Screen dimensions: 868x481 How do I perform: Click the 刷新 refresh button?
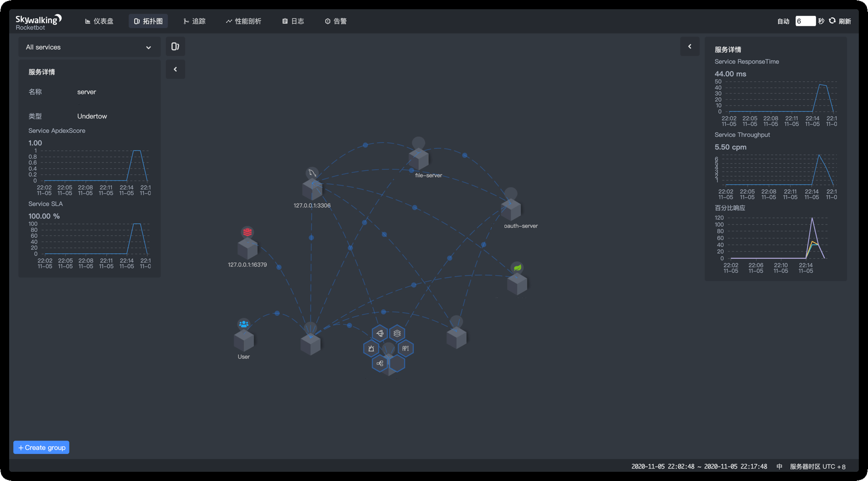(x=840, y=21)
